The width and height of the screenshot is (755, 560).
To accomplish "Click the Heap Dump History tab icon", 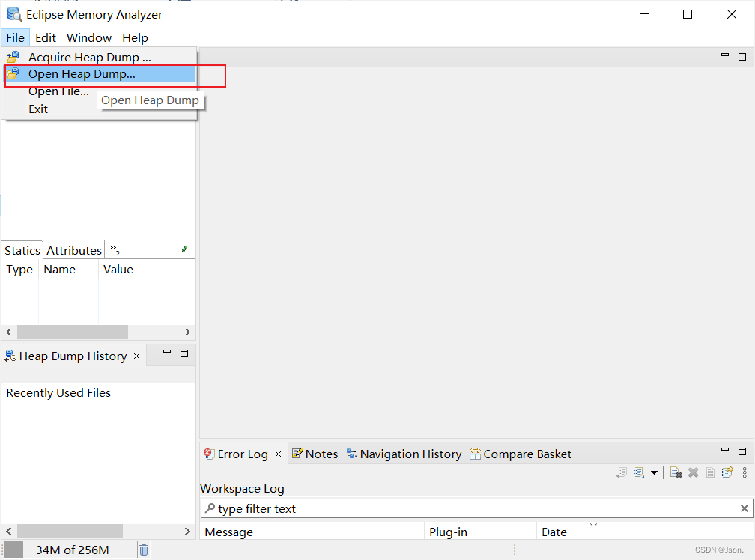I will pyautogui.click(x=10, y=356).
